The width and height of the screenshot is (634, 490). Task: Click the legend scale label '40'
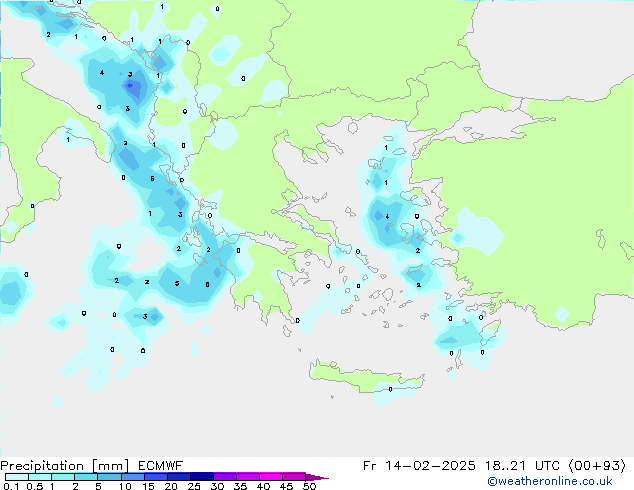[264, 486]
